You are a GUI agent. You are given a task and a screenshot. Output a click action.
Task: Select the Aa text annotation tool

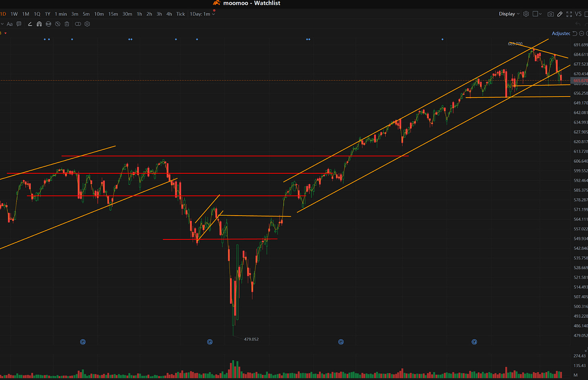tap(10, 24)
